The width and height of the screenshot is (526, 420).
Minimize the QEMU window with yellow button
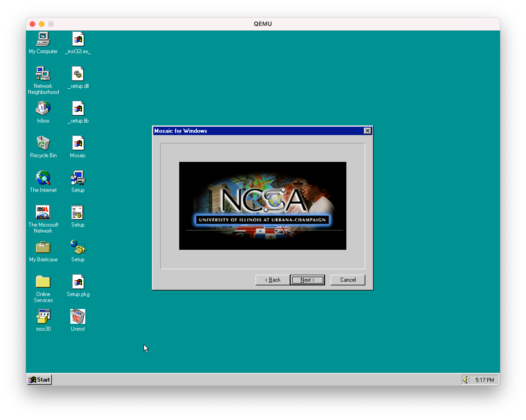click(x=42, y=24)
